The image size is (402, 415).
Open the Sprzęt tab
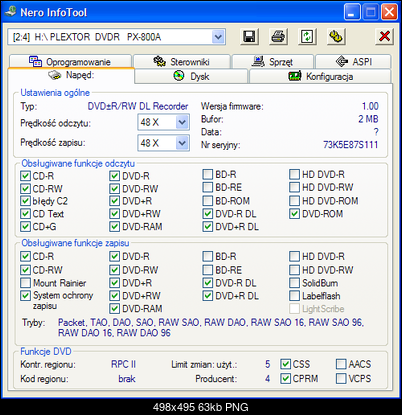[273, 62]
